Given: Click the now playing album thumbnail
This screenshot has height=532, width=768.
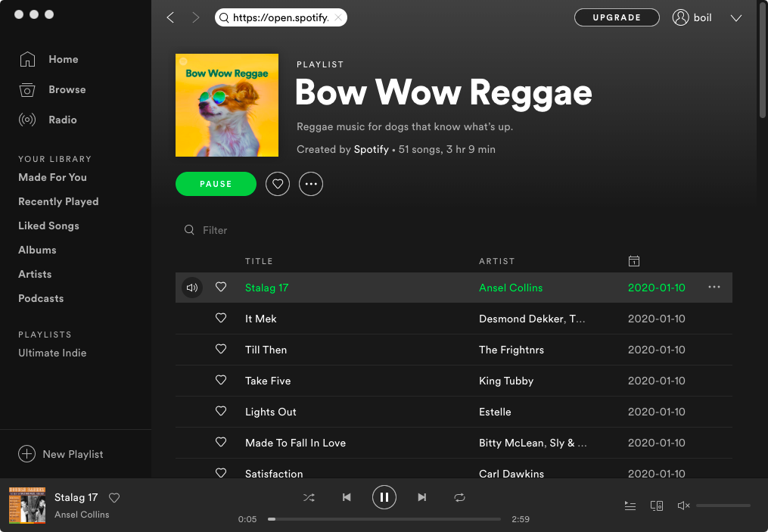Looking at the screenshot, I should click(27, 506).
